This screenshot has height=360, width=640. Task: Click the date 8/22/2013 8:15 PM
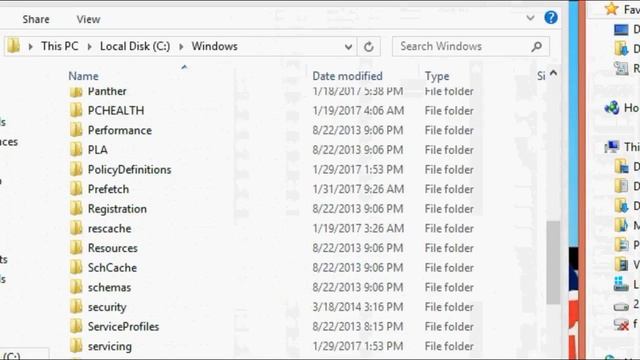(358, 327)
